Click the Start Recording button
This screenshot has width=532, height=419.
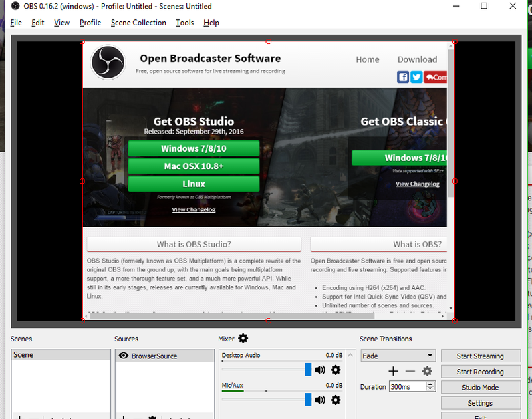tap(480, 372)
